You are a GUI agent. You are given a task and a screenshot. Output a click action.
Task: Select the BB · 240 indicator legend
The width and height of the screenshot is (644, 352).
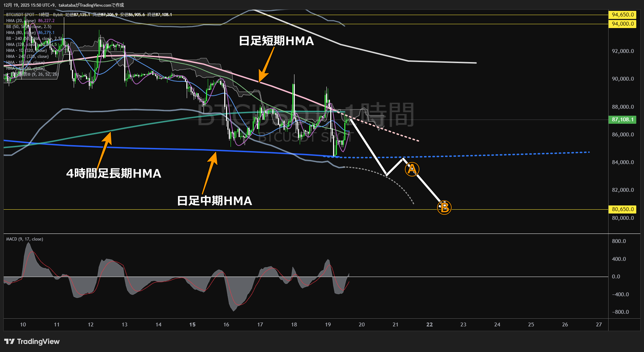point(34,39)
